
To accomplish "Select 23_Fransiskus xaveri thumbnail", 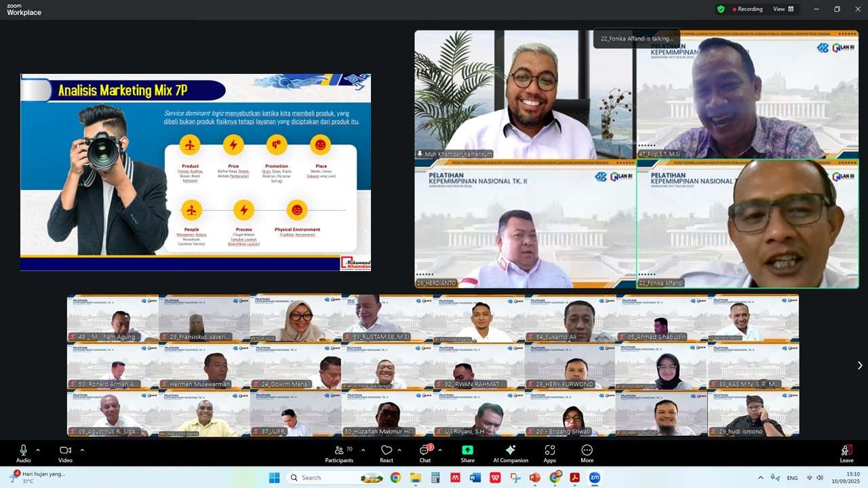I will pyautogui.click(x=203, y=318).
